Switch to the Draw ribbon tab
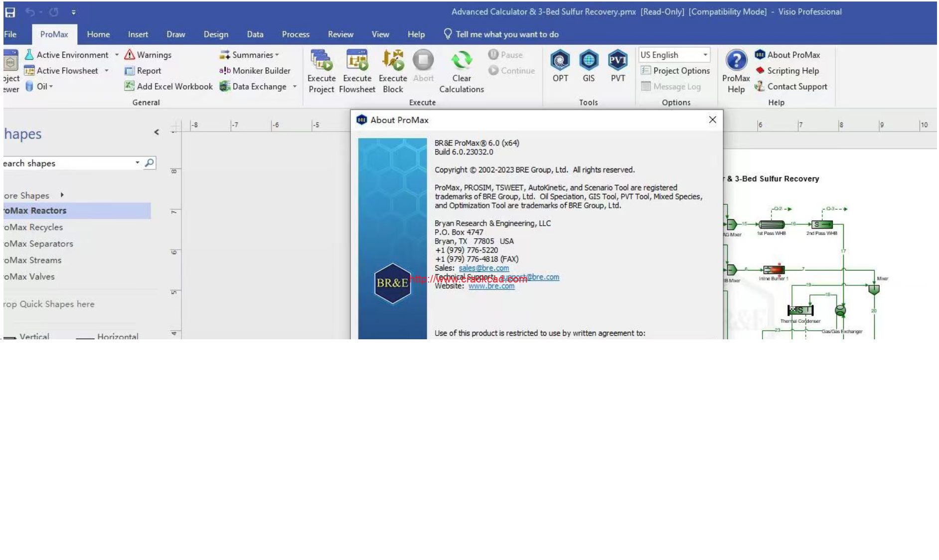 coord(176,34)
